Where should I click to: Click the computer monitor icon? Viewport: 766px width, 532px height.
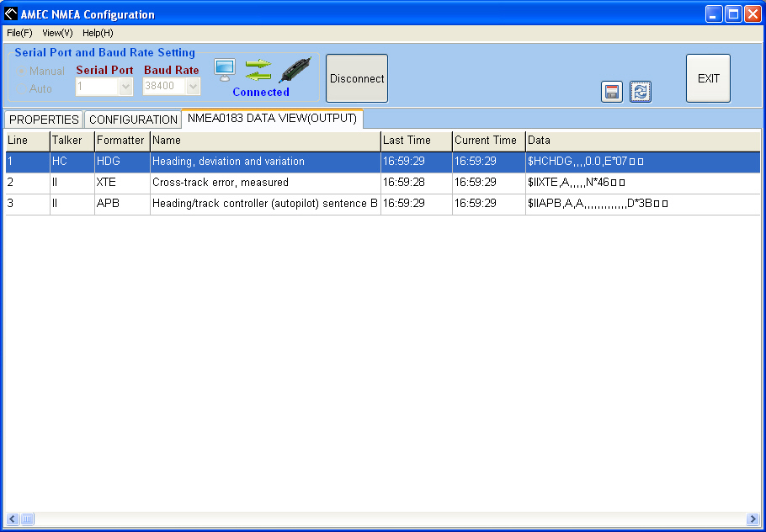click(x=224, y=70)
